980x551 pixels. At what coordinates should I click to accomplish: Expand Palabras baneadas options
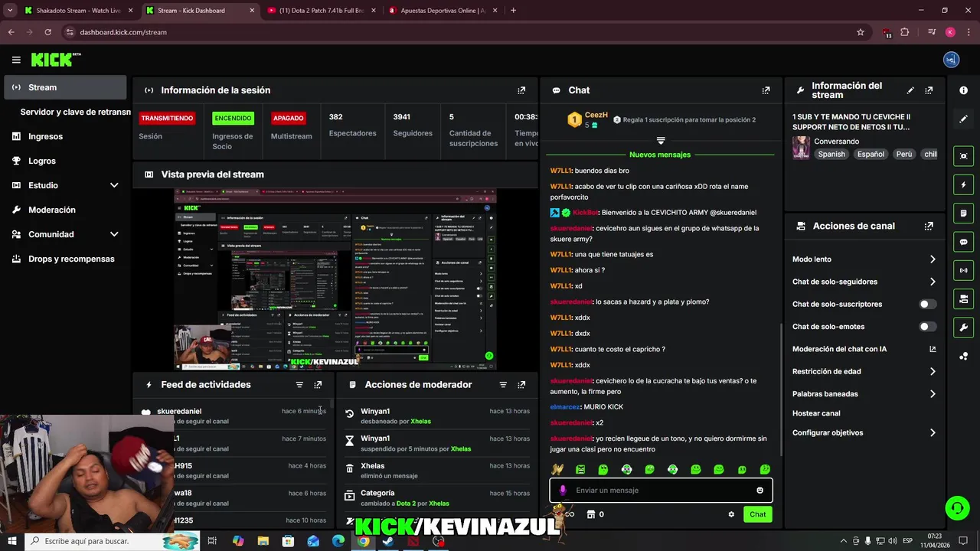click(x=933, y=394)
